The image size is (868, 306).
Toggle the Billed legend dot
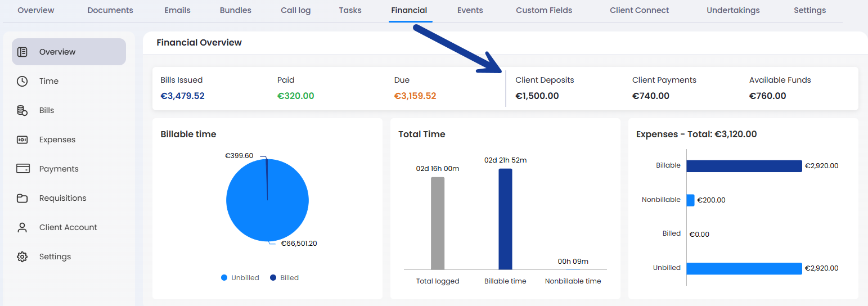pos(273,278)
